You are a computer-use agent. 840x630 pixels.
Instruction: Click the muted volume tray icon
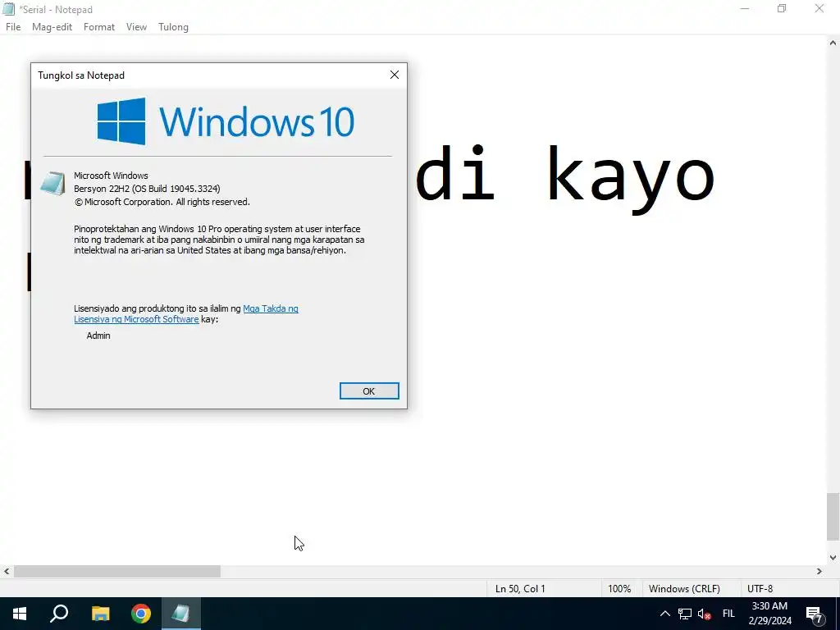pos(705,614)
